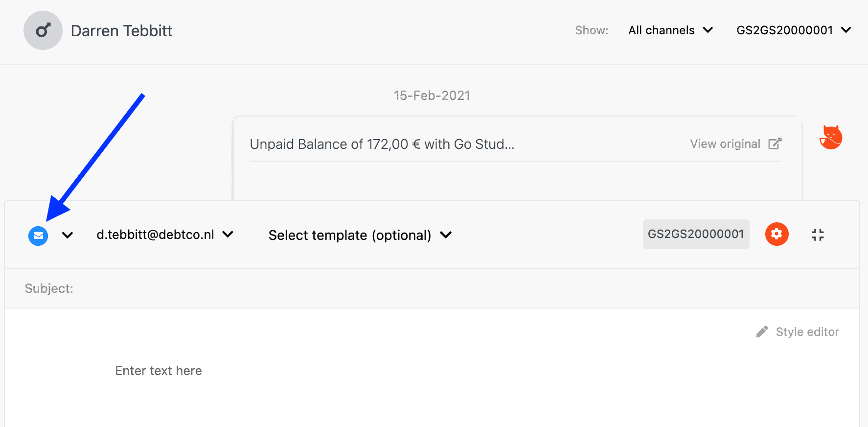Click the orange fox avatar icon

click(831, 137)
